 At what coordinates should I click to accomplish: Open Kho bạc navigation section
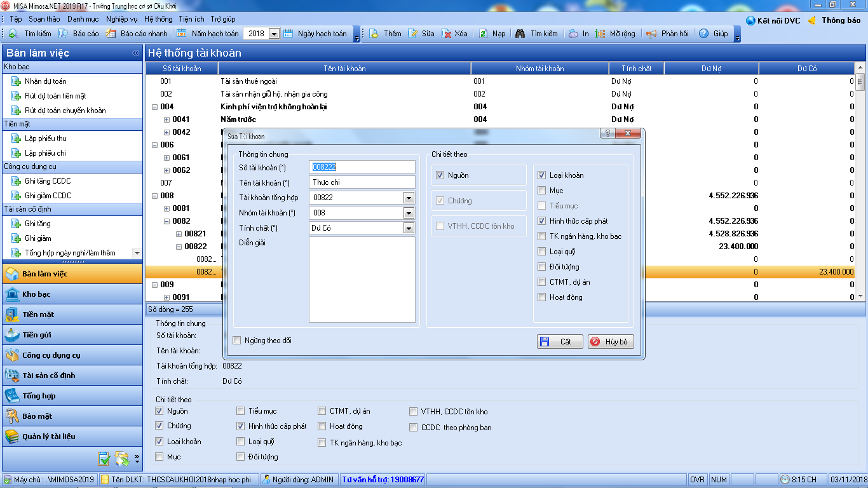tap(72, 294)
